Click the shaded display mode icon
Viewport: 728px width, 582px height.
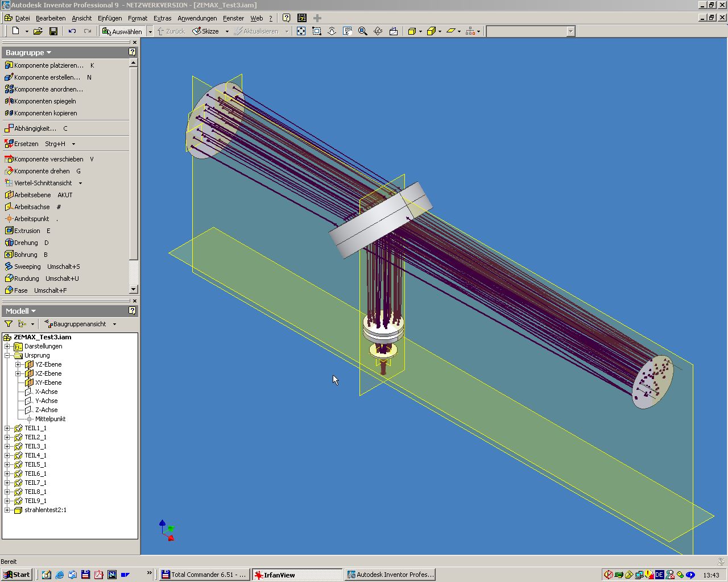coord(412,31)
